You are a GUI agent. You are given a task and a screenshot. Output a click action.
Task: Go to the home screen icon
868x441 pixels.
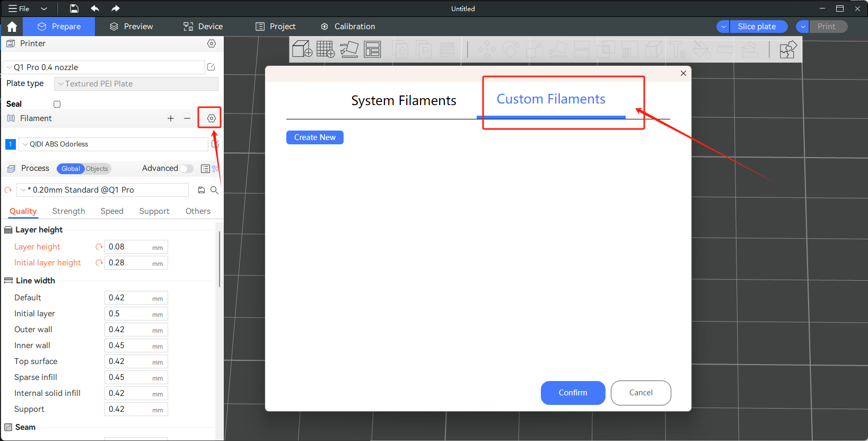click(12, 27)
